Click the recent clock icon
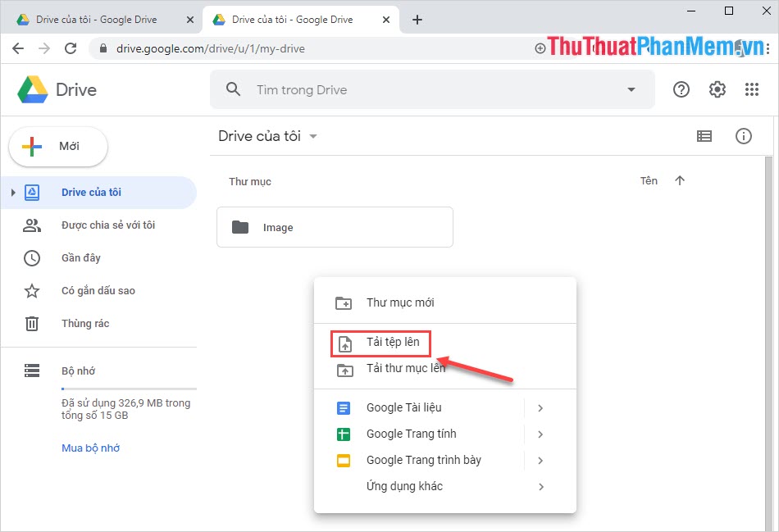This screenshot has width=779, height=532. click(32, 258)
